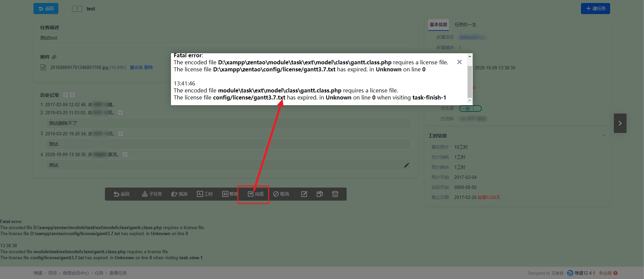This screenshot has height=279, width=644.
Task: Click the 子任务 subtask toolbar button
Action: [152, 194]
